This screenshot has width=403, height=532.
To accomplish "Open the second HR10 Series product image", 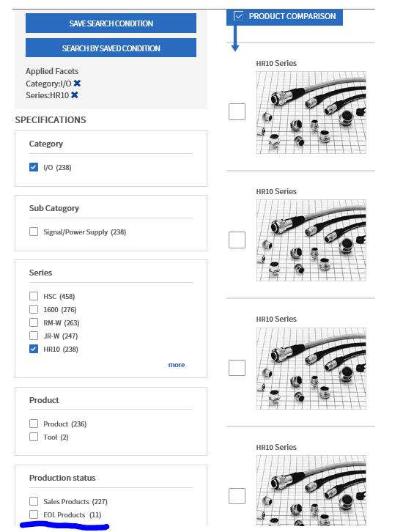I will point(311,240).
